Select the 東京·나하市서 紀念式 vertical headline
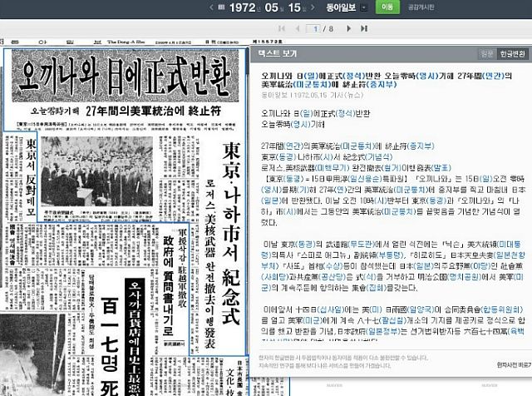 coord(231,234)
